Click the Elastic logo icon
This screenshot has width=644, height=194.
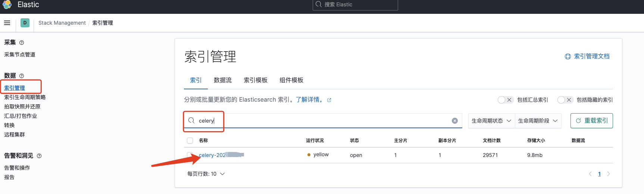pyautogui.click(x=7, y=5)
